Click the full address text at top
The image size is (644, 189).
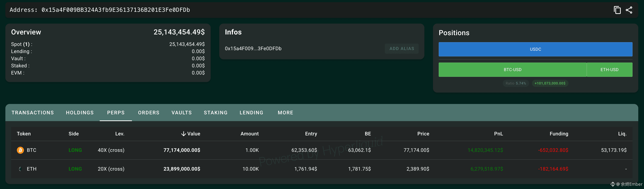point(115,10)
